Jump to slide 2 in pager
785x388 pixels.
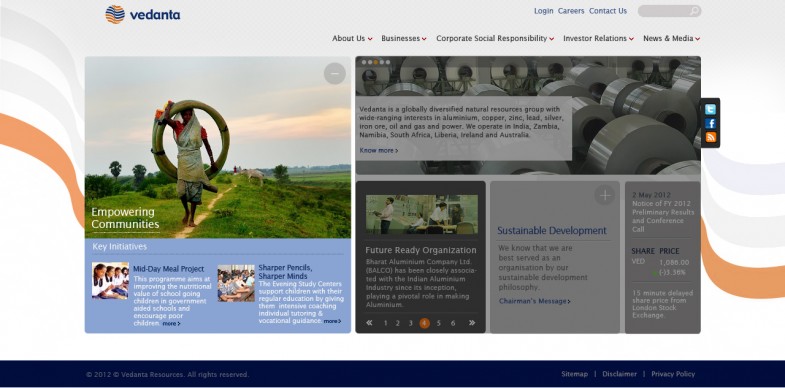pos(398,323)
